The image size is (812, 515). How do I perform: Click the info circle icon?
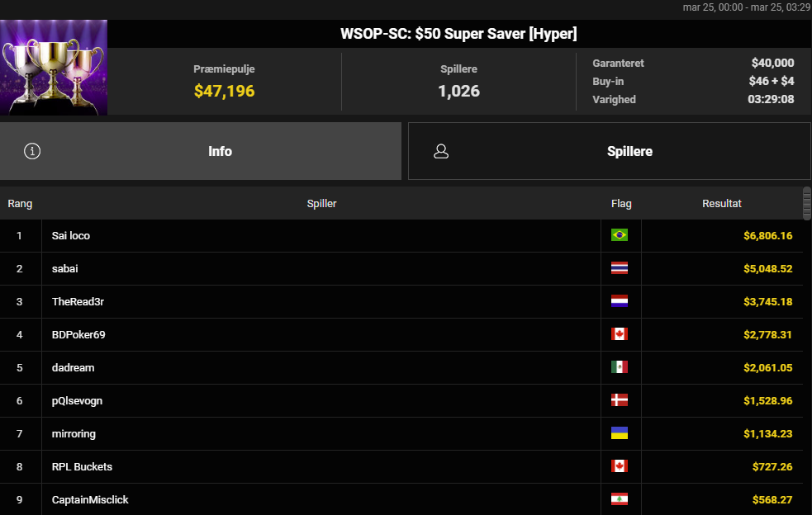33,152
